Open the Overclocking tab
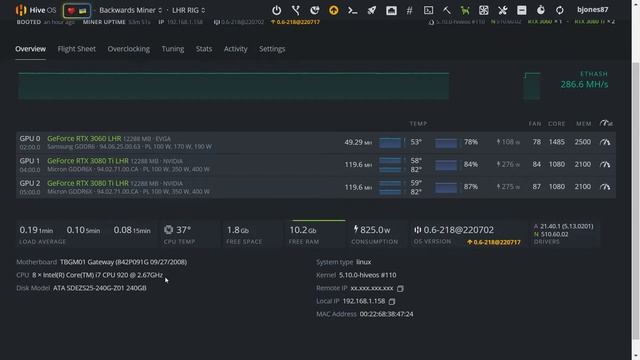640x360 pixels. click(x=129, y=49)
